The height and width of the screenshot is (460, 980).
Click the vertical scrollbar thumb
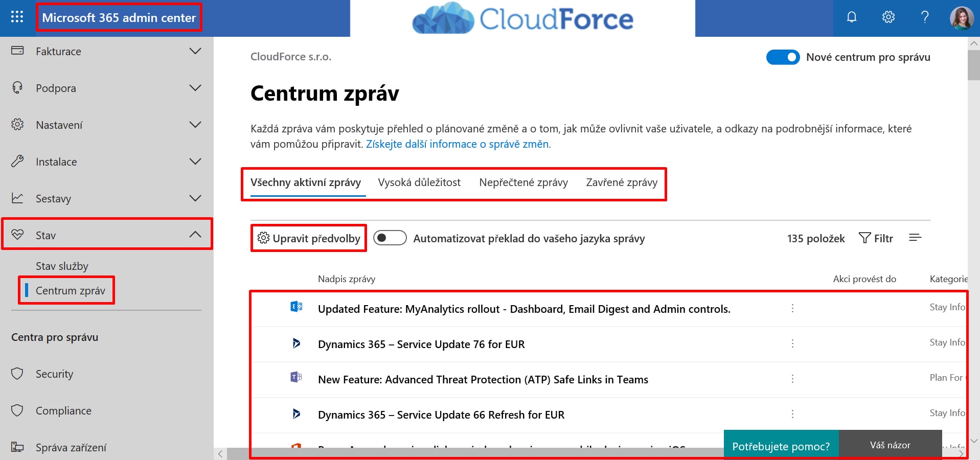point(974,65)
